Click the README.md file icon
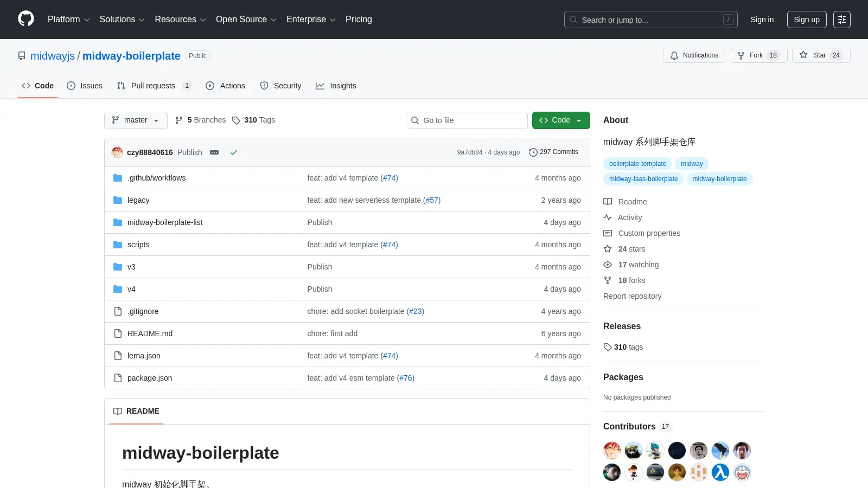The image size is (868, 488). coord(118,333)
